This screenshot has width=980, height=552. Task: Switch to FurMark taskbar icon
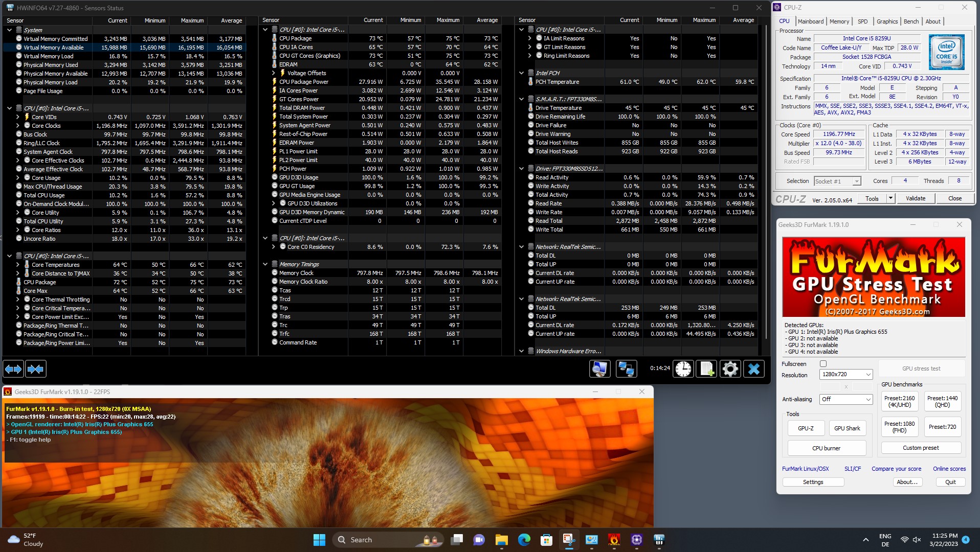point(614,540)
